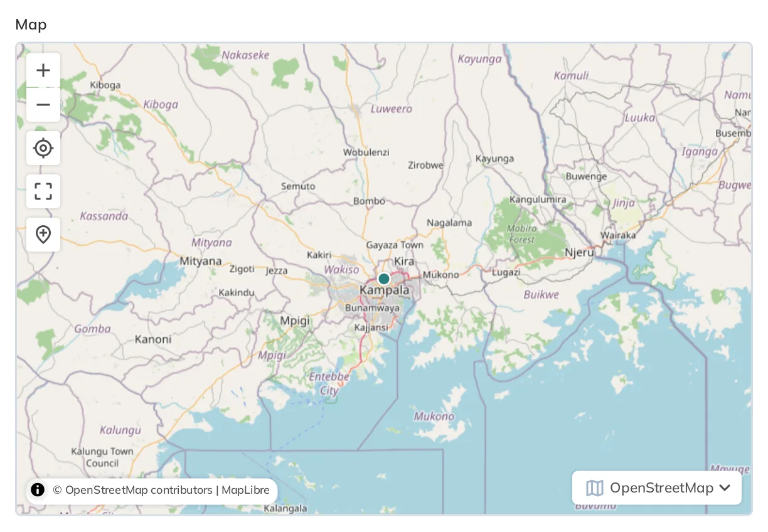The width and height of the screenshot is (768, 532).
Task: Click the Zigoti town label
Action: point(242,269)
